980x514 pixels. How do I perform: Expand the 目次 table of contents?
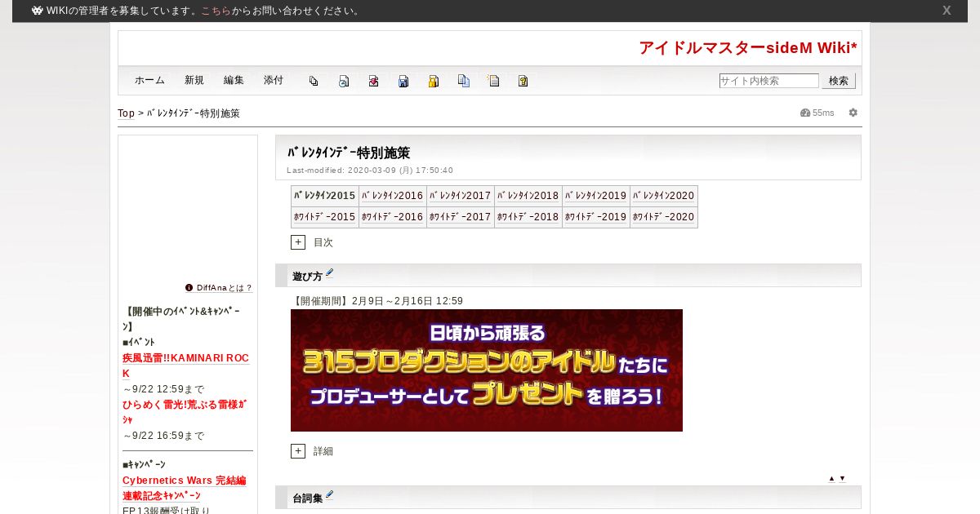(x=298, y=242)
